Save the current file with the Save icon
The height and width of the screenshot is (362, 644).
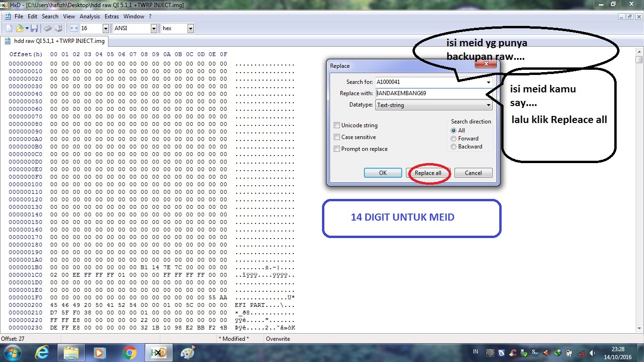coord(34,28)
